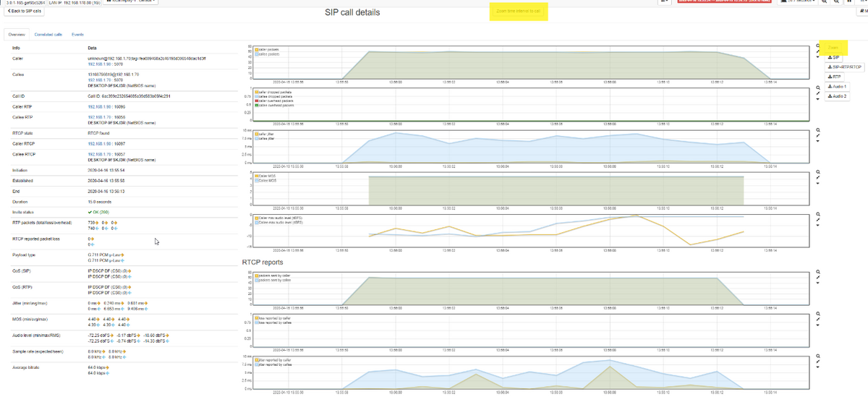The width and height of the screenshot is (868, 397).
Task: Open the Events tab
Action: [x=77, y=35]
